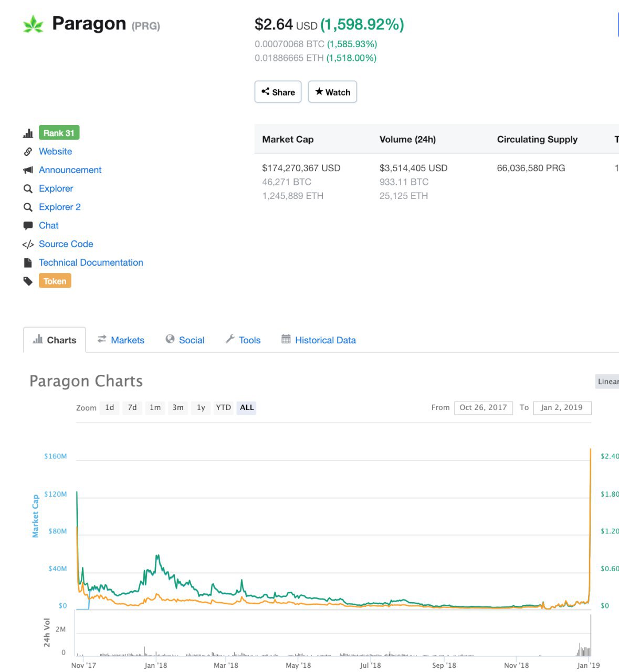This screenshot has width=619, height=672.
Task: Click the star icon inside the Watch button
Action: coord(319,91)
